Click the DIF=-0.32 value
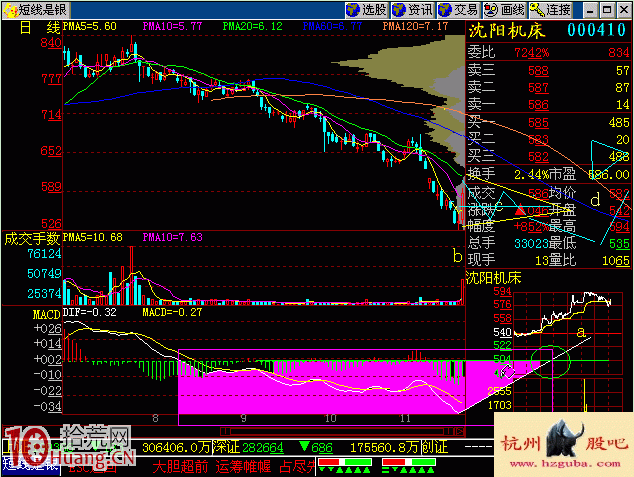This screenshot has height=477, width=634. coord(90,312)
